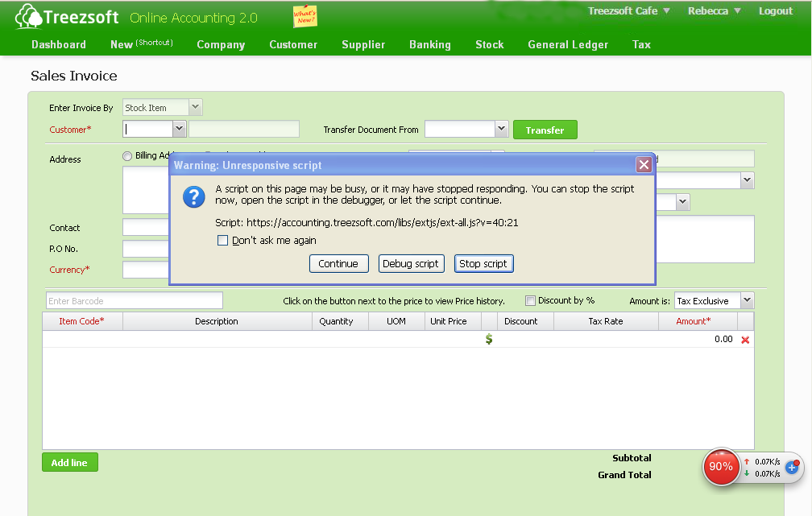
Task: Click the Customer code input field
Action: (147, 128)
